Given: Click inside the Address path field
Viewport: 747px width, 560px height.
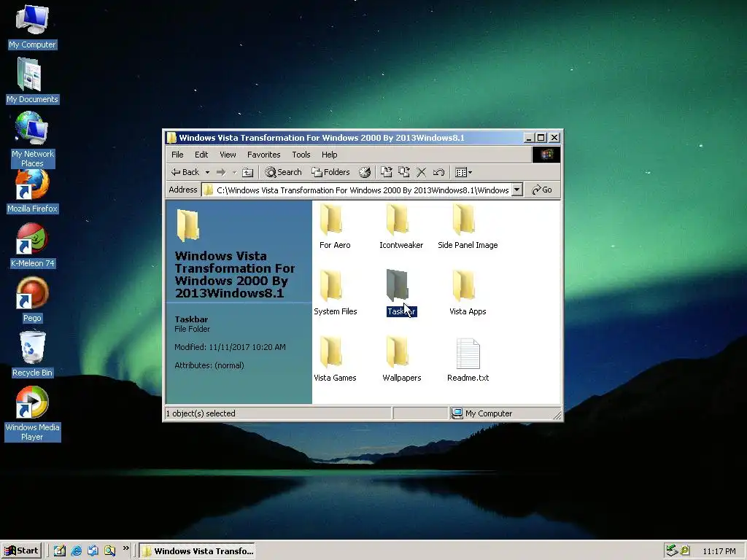Looking at the screenshot, I should [x=356, y=190].
